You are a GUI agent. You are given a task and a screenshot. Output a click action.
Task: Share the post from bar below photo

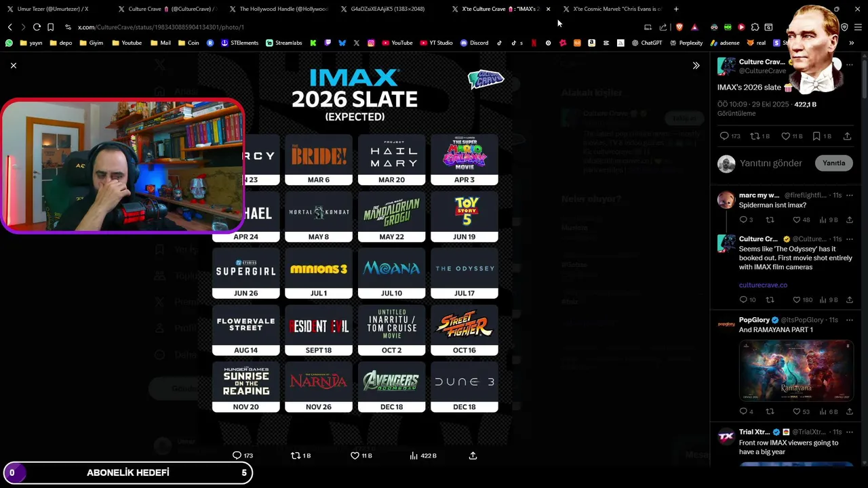pyautogui.click(x=473, y=455)
